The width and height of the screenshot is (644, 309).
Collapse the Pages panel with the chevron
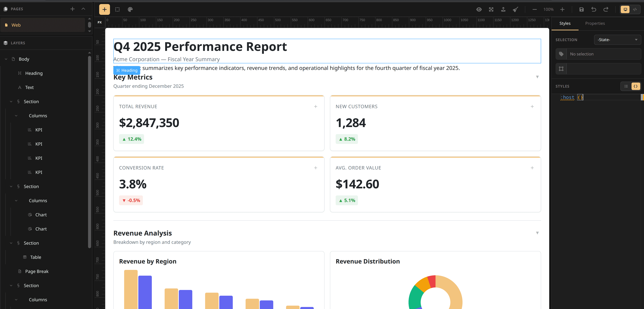[83, 9]
